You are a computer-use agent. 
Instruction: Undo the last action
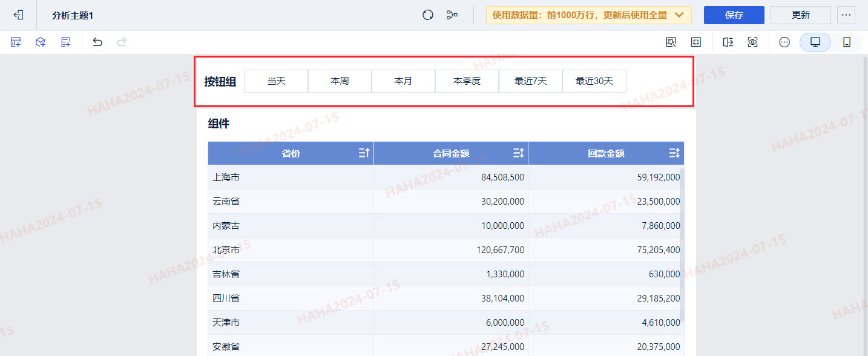click(x=97, y=42)
